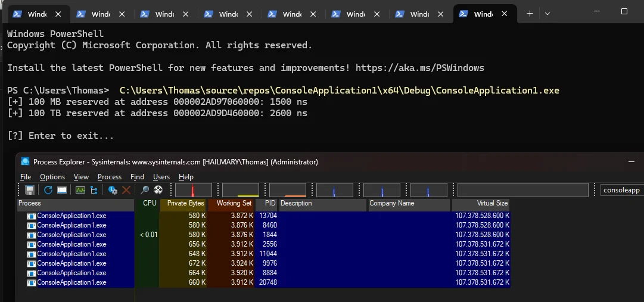
Task: Select the ConsoleApplication1.exe row with PID 2556
Action: [264, 244]
